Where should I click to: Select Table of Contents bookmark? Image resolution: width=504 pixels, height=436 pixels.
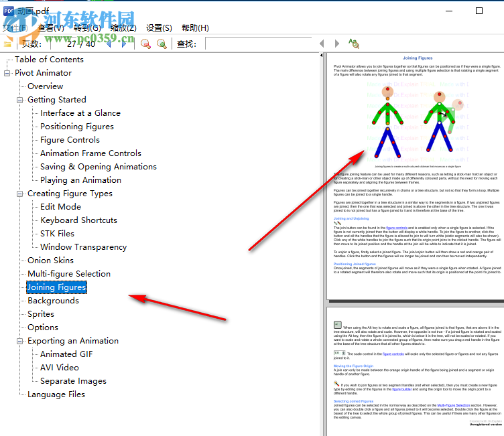tap(49, 60)
